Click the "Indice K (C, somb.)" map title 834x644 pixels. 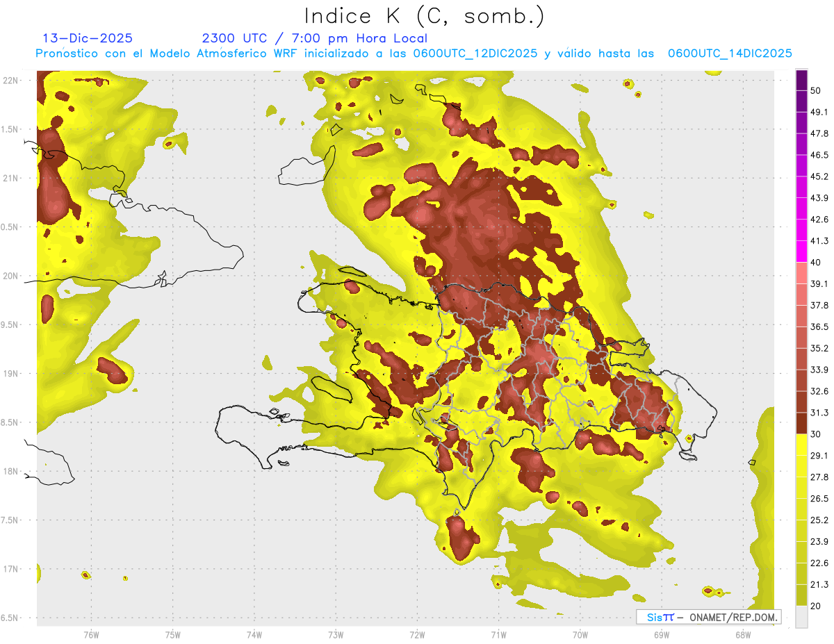(x=425, y=16)
